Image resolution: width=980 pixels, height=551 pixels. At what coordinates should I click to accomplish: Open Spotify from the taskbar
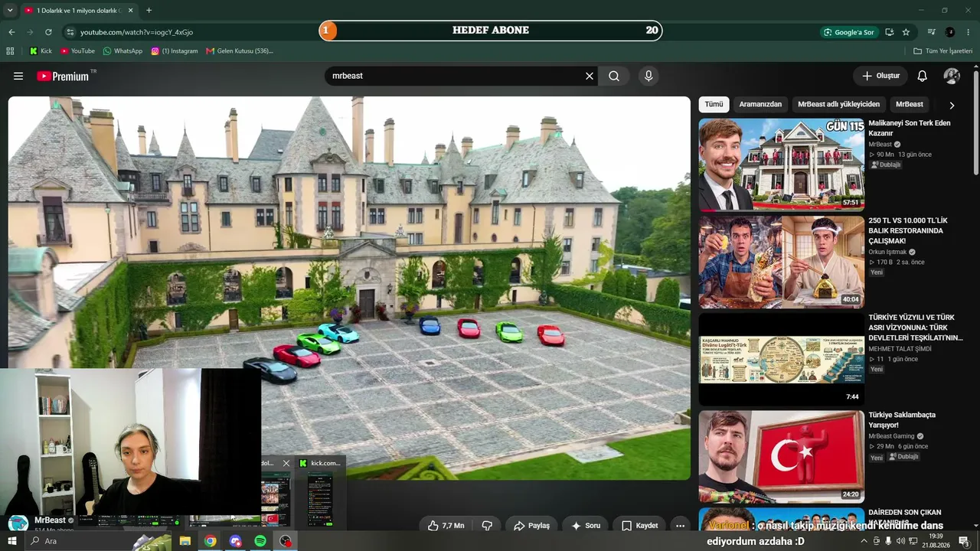click(x=260, y=541)
